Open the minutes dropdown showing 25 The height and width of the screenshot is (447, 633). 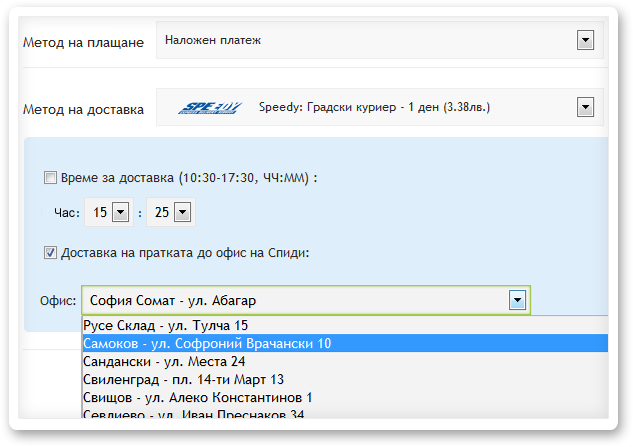click(x=183, y=212)
